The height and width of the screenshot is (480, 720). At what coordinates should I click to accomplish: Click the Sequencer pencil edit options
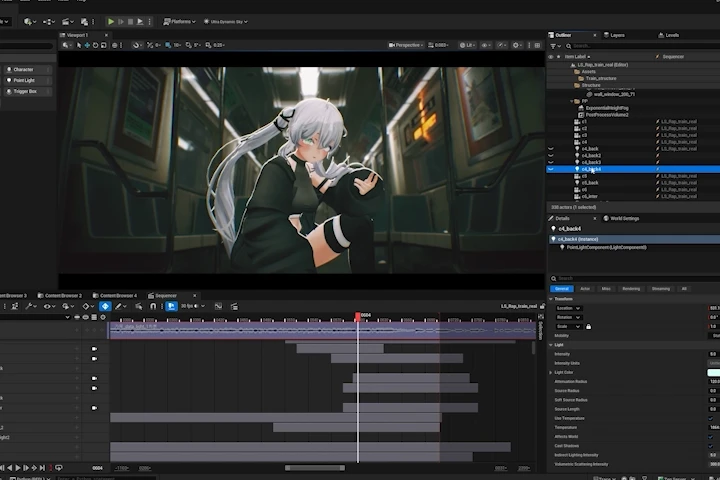(120, 306)
